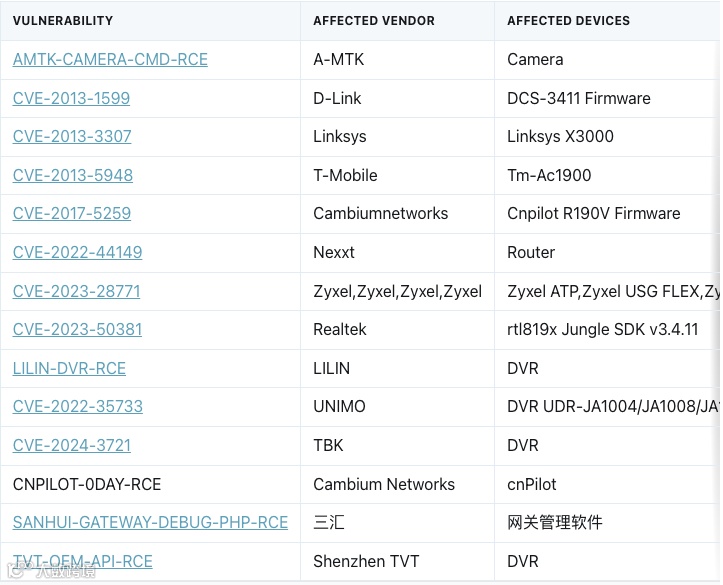This screenshot has height=585, width=723.
Task: Click the CVE-2013-1599 link
Action: (71, 98)
